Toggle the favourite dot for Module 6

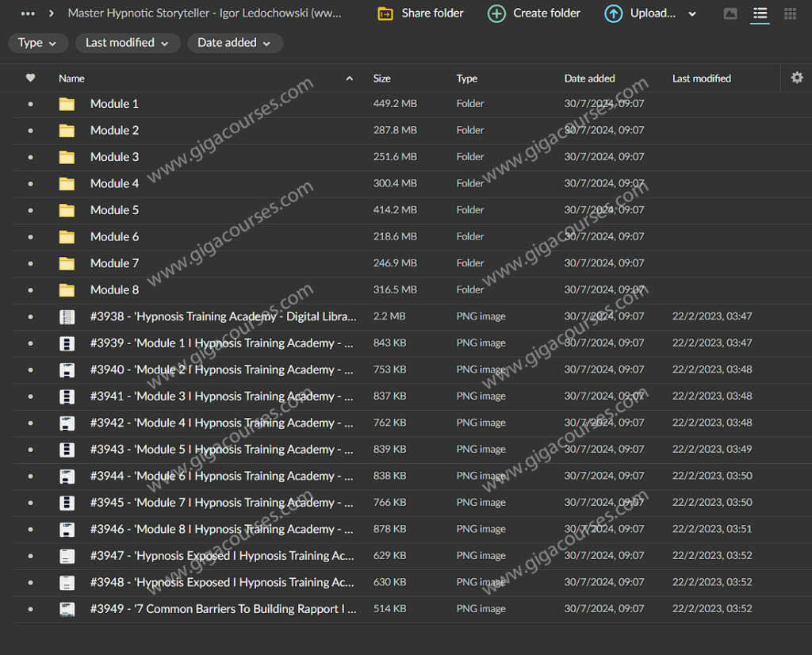point(30,237)
